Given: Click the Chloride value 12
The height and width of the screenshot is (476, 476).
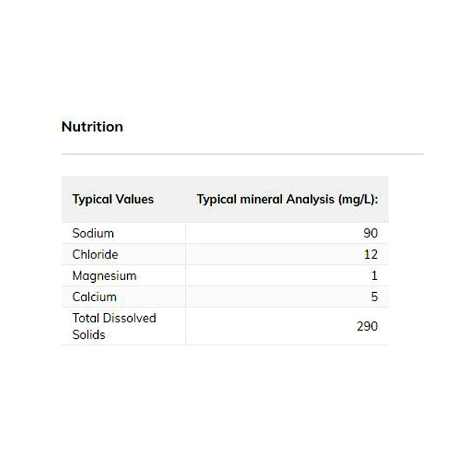Looking at the screenshot, I should pyautogui.click(x=371, y=254).
